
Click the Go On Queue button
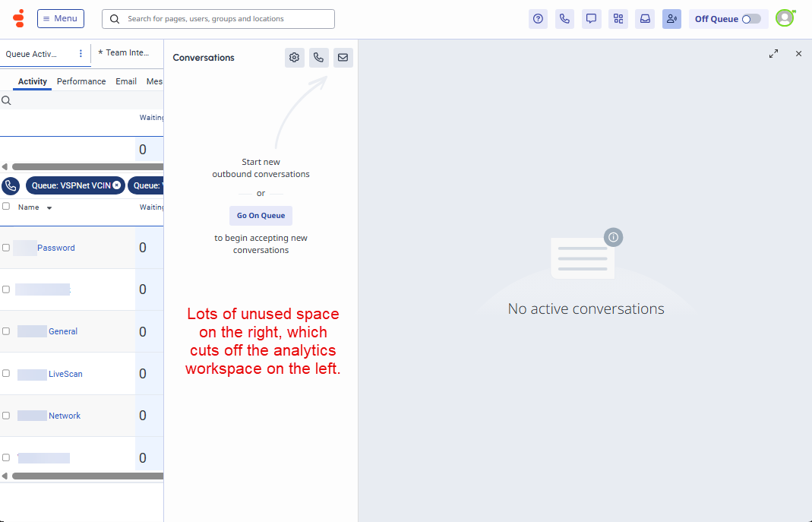261,216
